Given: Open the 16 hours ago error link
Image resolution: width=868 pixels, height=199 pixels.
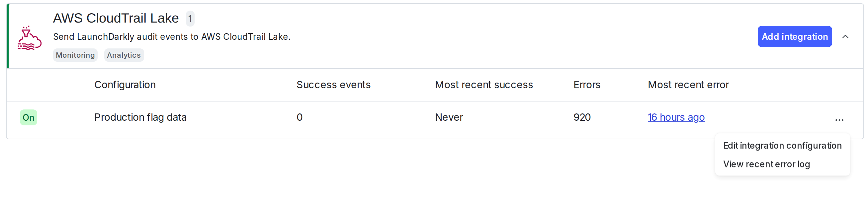Looking at the screenshot, I should (x=676, y=117).
